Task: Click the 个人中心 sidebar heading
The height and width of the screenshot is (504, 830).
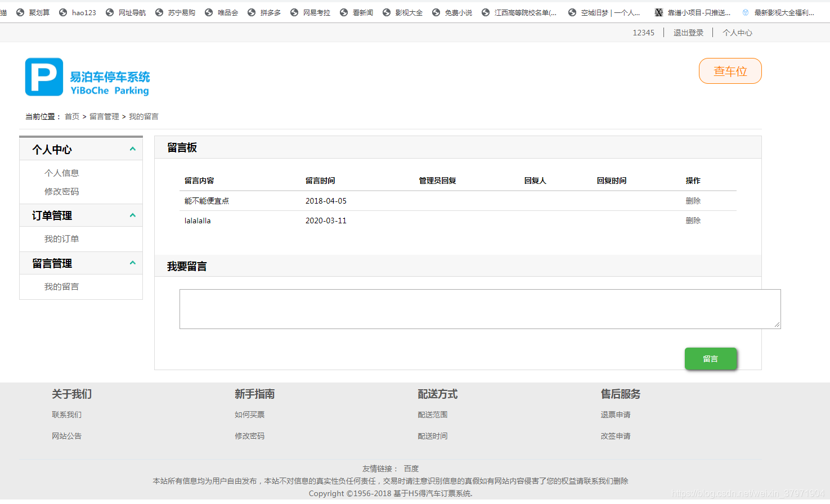Action: [x=52, y=150]
